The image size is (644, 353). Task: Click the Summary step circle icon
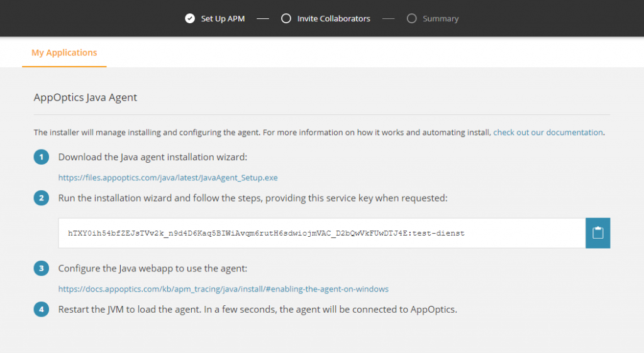tap(412, 19)
